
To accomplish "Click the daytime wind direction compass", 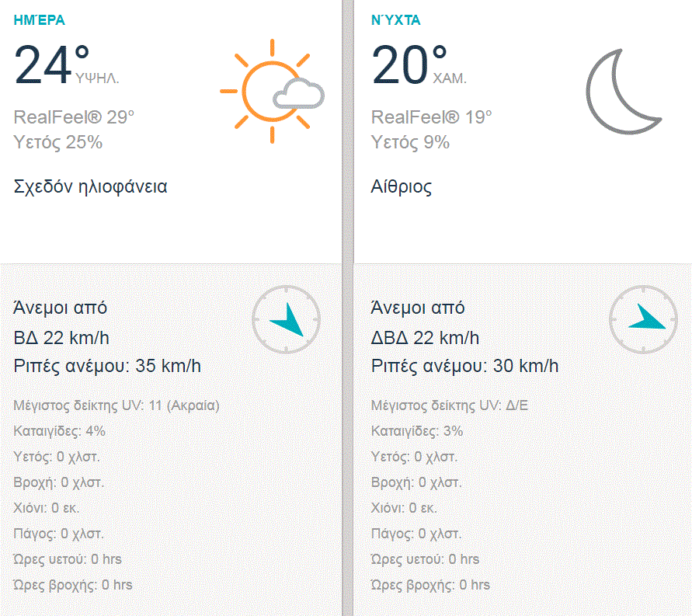I will tap(286, 318).
